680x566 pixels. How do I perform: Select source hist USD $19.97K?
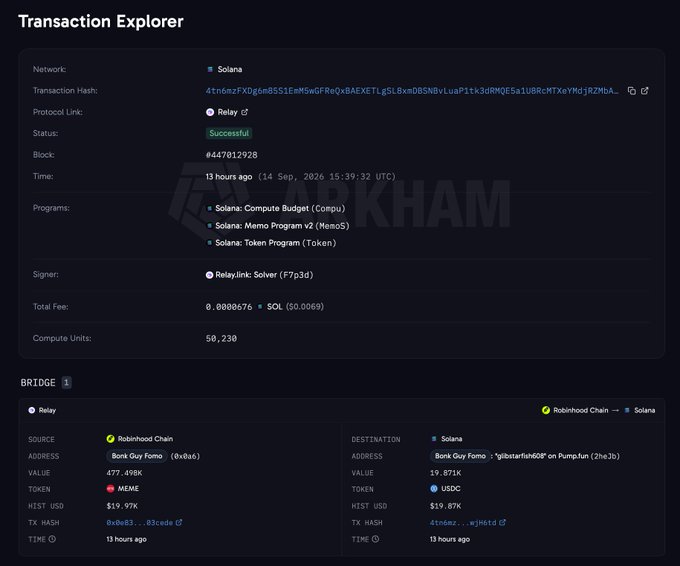click(x=122, y=506)
